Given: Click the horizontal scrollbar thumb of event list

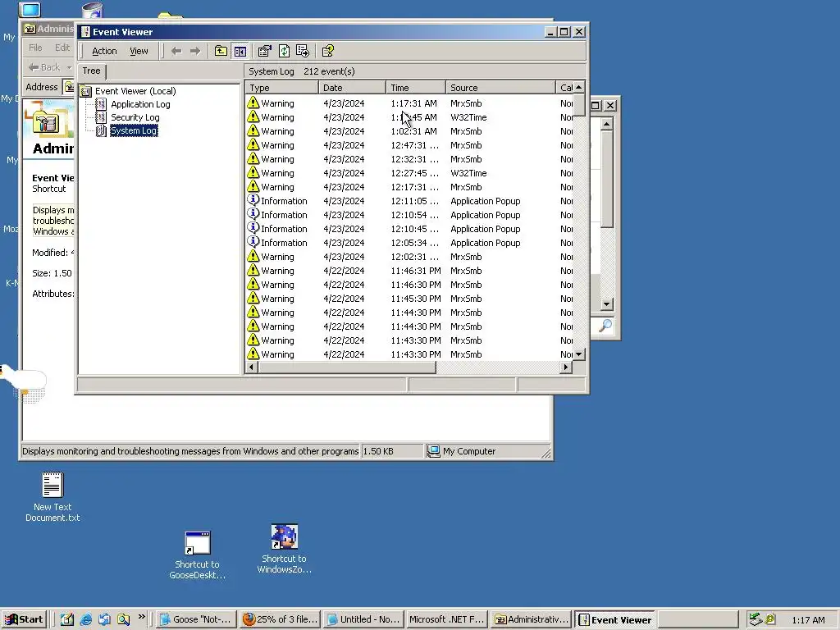Looking at the screenshot, I should point(347,367).
